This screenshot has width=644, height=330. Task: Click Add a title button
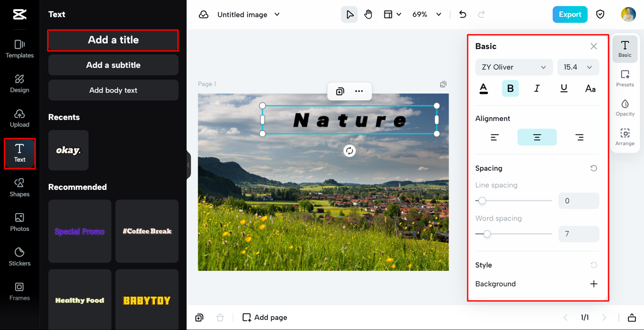[113, 40]
